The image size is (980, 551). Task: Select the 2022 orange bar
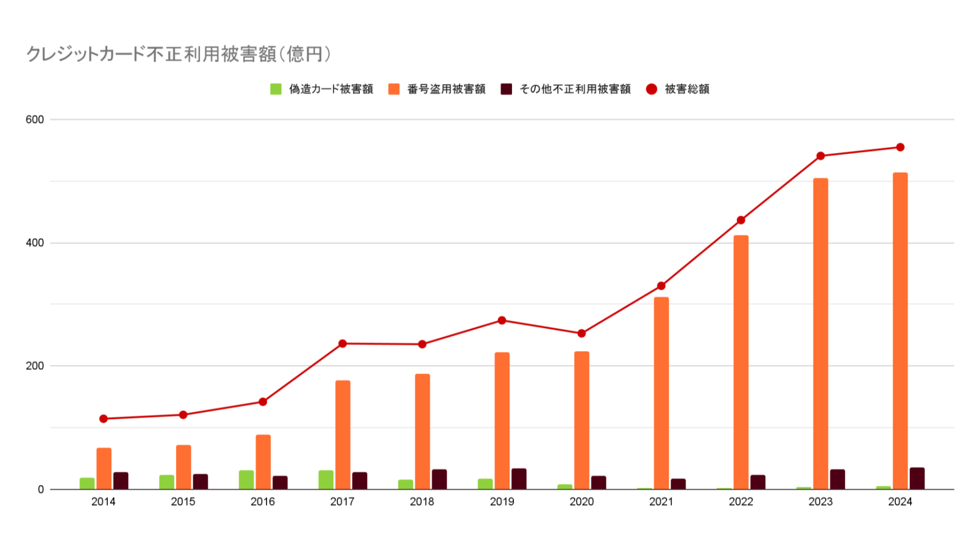[741, 362]
